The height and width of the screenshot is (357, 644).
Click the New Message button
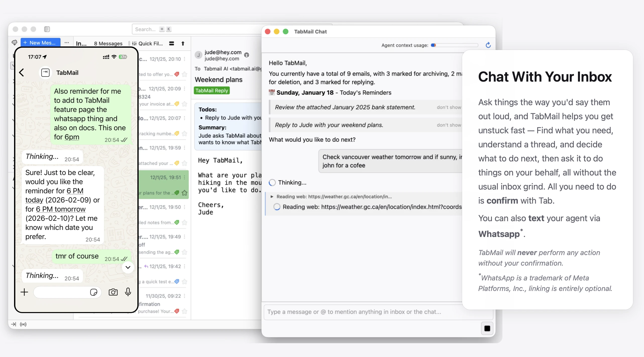40,42
